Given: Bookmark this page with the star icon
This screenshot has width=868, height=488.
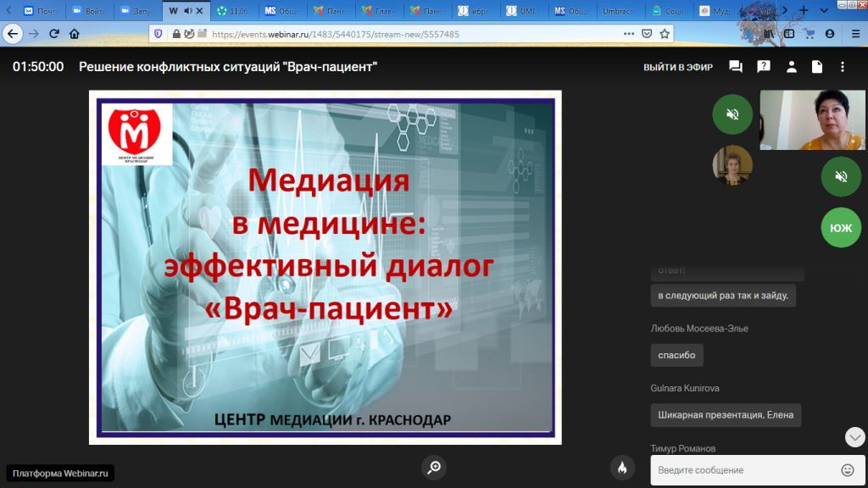Looking at the screenshot, I should 665,34.
